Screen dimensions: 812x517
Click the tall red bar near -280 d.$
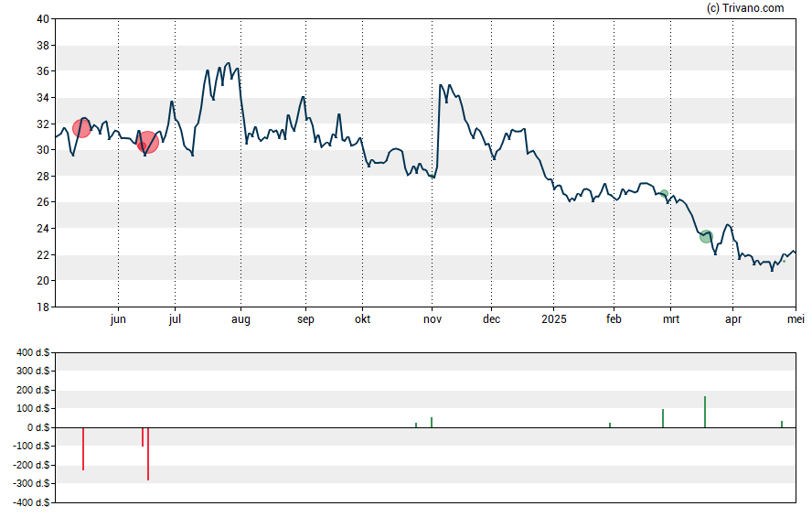pyautogui.click(x=148, y=454)
